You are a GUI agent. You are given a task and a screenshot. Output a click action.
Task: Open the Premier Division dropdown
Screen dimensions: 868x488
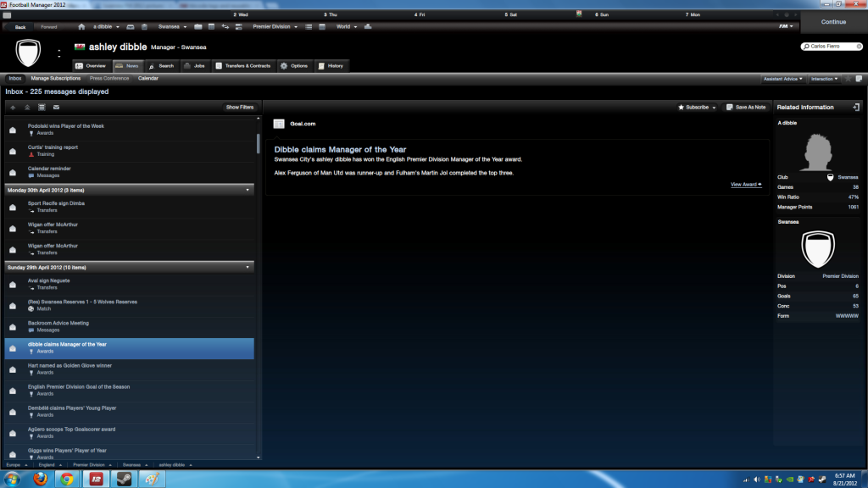point(275,26)
